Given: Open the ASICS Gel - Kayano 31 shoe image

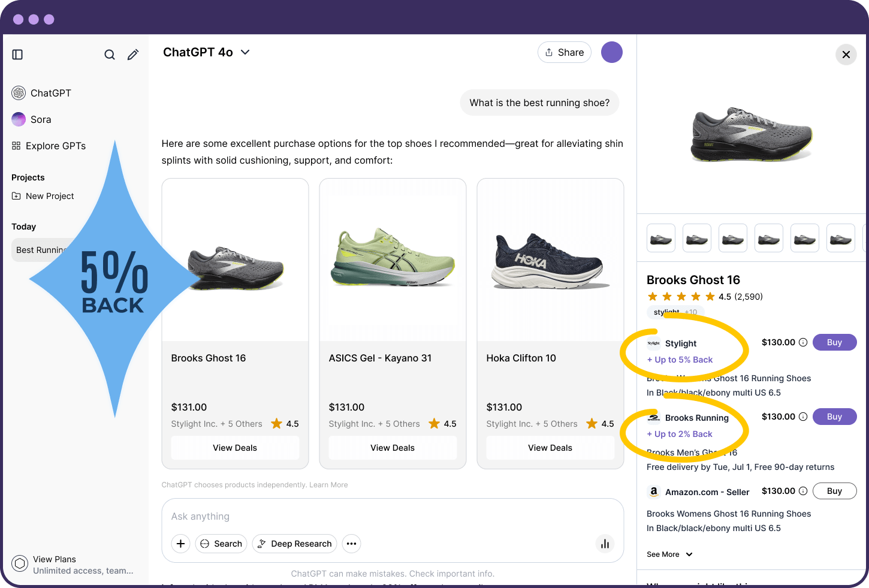Looking at the screenshot, I should point(393,258).
